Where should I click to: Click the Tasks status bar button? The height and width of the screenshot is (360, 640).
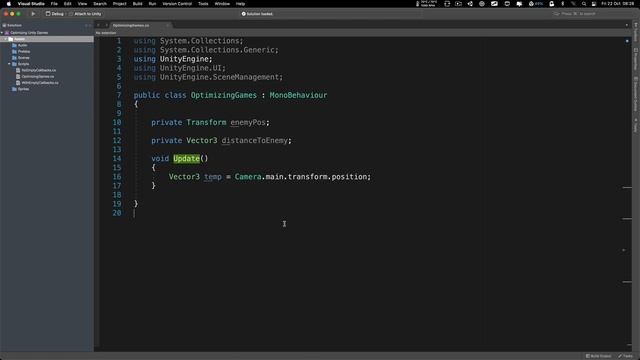click(x=626, y=356)
